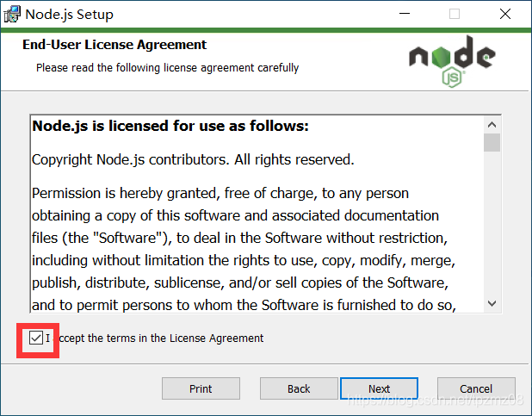
Task: Uncheck the accept terms checkbox
Action: tap(36, 338)
